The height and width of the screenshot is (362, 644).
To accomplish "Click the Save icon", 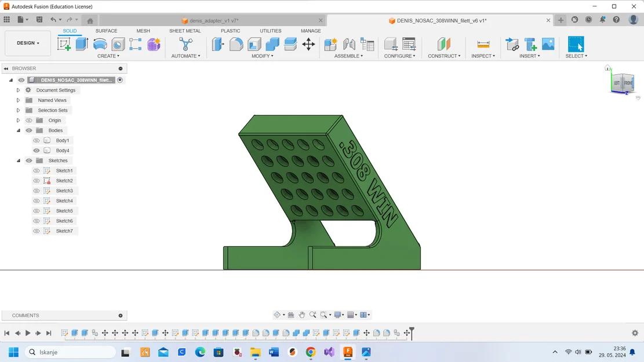I will [x=39, y=20].
